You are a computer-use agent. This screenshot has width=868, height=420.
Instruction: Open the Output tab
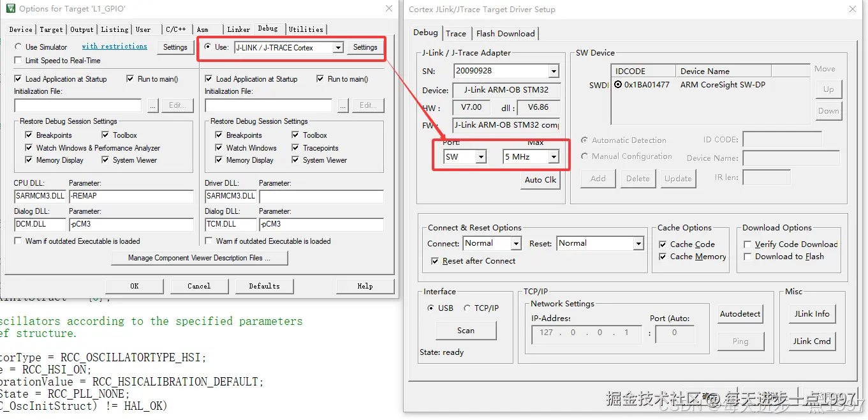pos(82,29)
